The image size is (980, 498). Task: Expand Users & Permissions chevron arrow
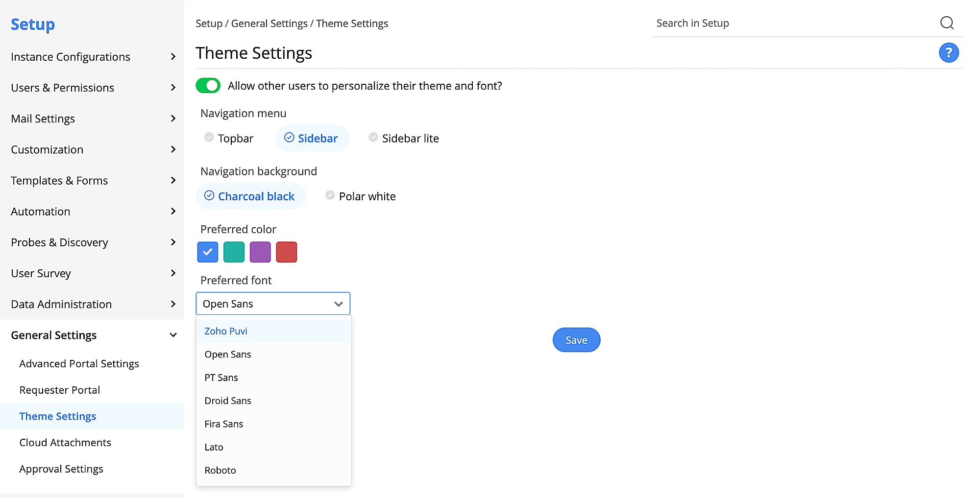173,88
